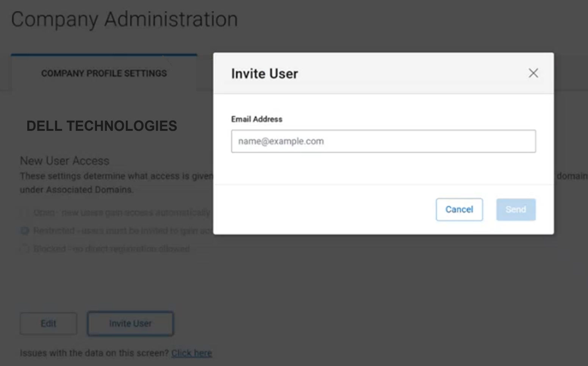588x366 pixels.
Task: Select the Restricted radio button circle
Action: [25, 231]
